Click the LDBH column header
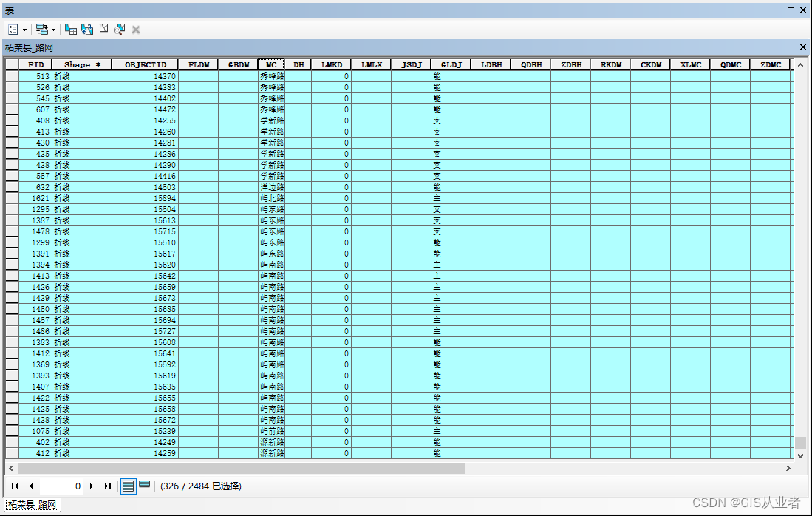Image resolution: width=812 pixels, height=516 pixels. click(x=491, y=65)
